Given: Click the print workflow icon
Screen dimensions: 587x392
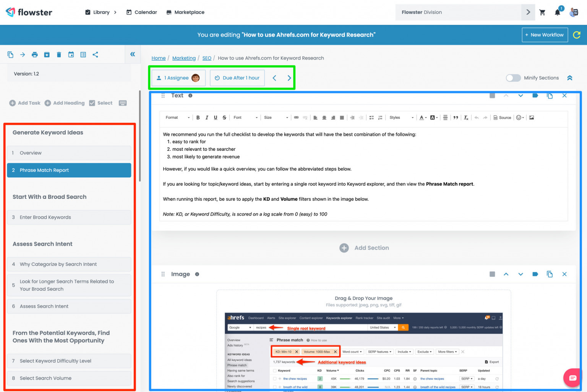Looking at the screenshot, I should (35, 55).
